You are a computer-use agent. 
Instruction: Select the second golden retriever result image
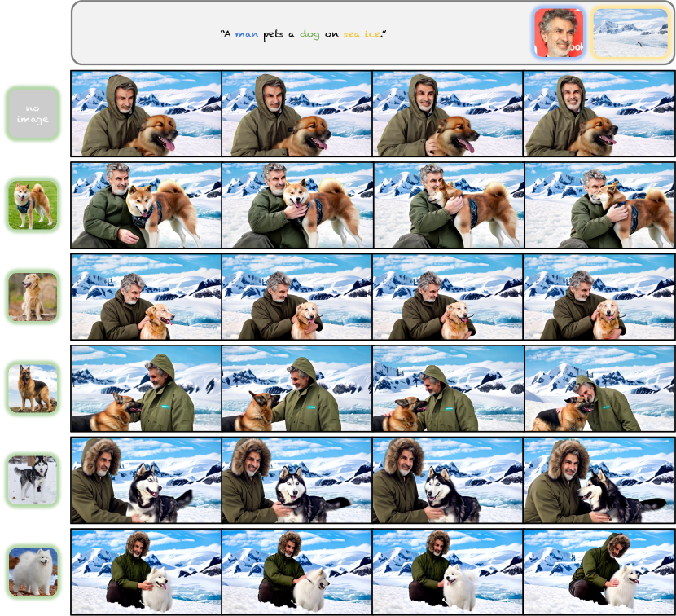296,297
